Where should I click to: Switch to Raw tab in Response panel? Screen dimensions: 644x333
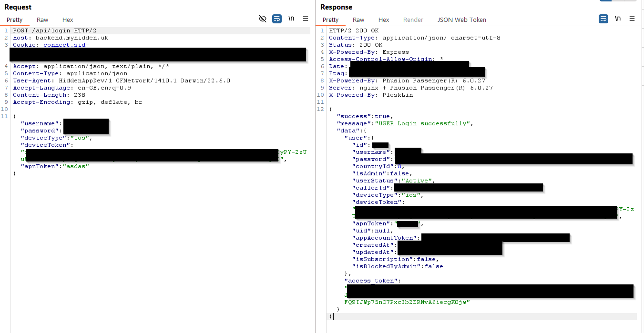coord(358,20)
